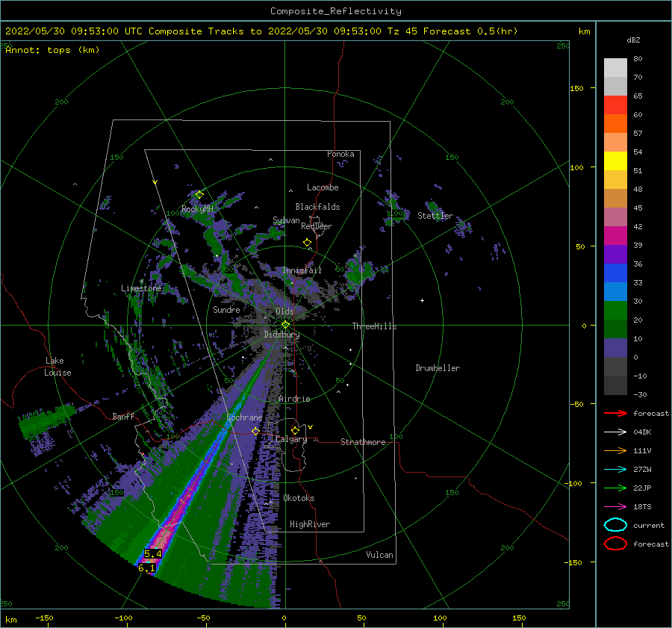The height and width of the screenshot is (628, 672).
Task: Click the magenta 18TS arrow legend icon
Action: [x=615, y=507]
